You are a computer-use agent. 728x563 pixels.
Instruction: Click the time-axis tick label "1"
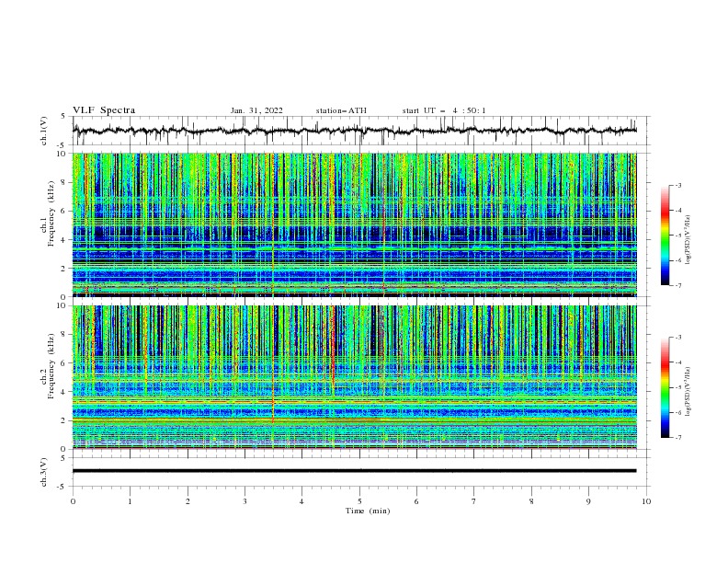click(130, 501)
